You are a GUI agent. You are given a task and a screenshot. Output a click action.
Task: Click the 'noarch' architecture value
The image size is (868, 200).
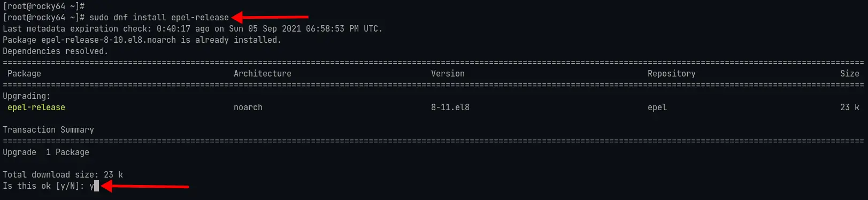pyautogui.click(x=248, y=107)
